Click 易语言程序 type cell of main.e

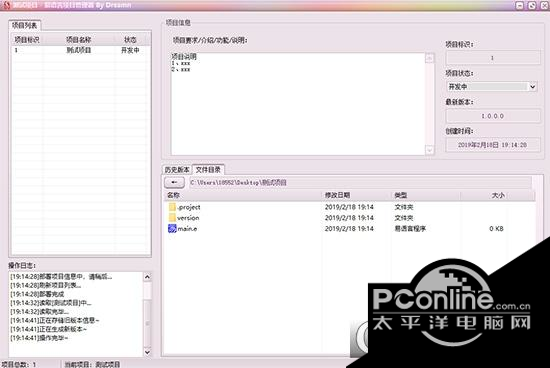[410, 229]
